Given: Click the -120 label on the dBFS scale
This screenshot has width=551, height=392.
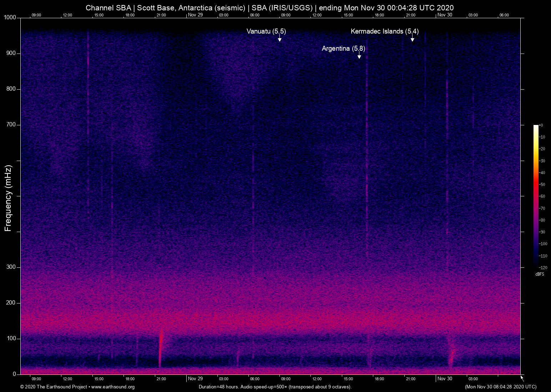Looking at the screenshot, I should tap(542, 267).
